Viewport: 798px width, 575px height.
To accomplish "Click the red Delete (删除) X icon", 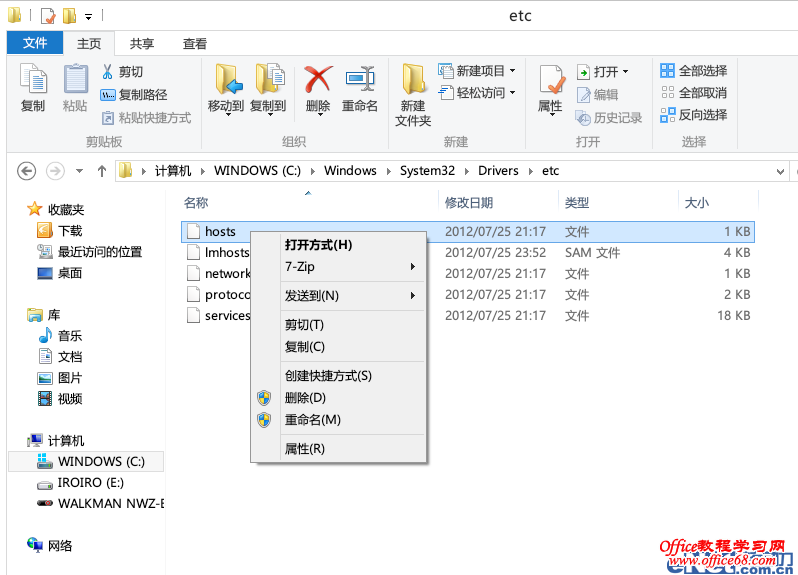I will coord(318,79).
